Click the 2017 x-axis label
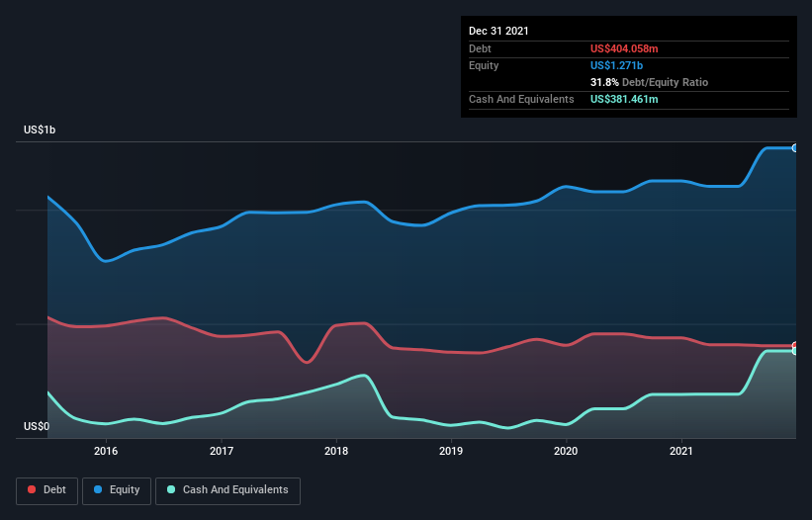 222,451
